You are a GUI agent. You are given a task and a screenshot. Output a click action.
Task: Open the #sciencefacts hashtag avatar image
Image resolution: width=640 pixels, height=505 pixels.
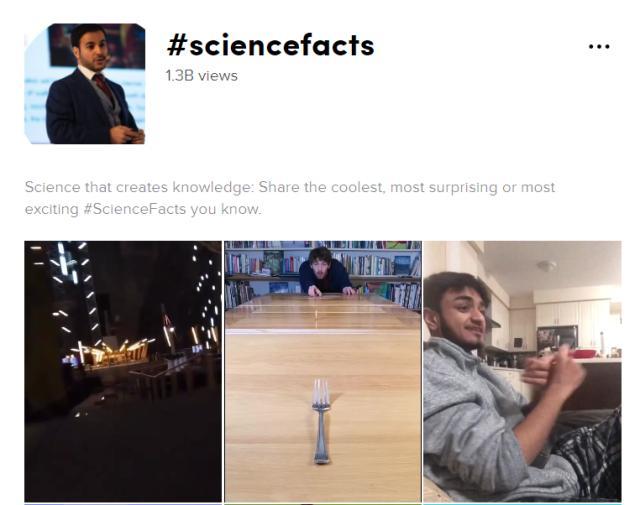85,84
